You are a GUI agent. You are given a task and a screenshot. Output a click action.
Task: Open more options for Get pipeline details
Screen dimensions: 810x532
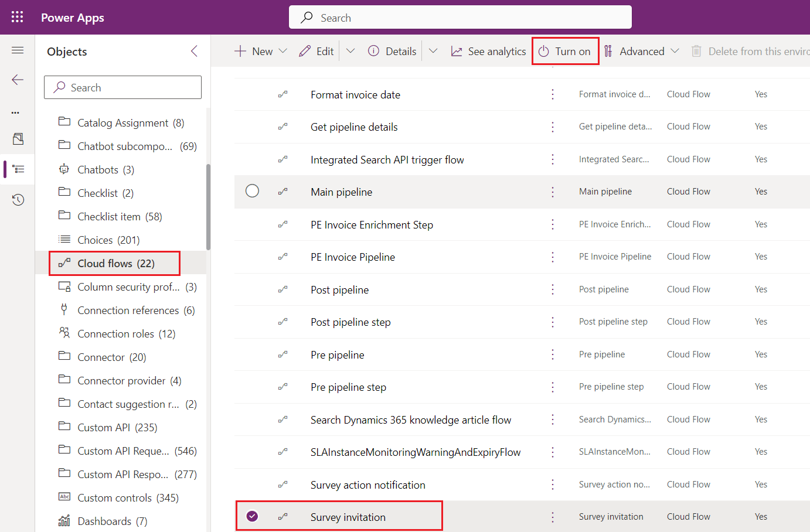[x=553, y=127]
